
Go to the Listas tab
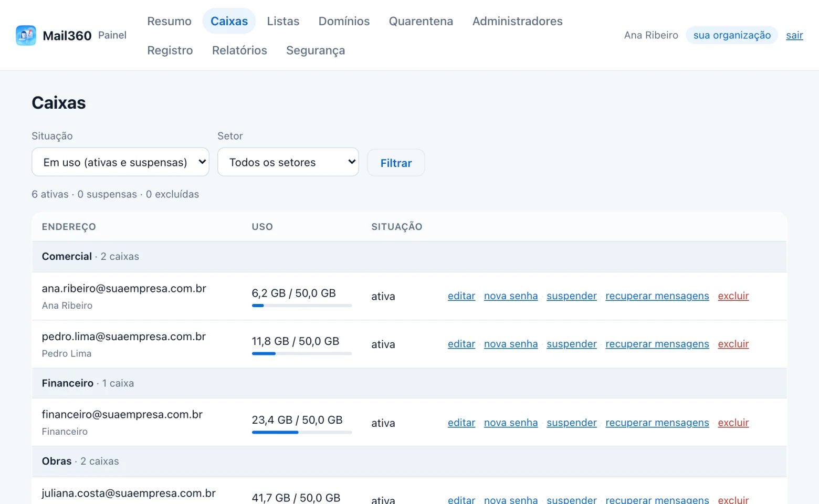pyautogui.click(x=283, y=21)
